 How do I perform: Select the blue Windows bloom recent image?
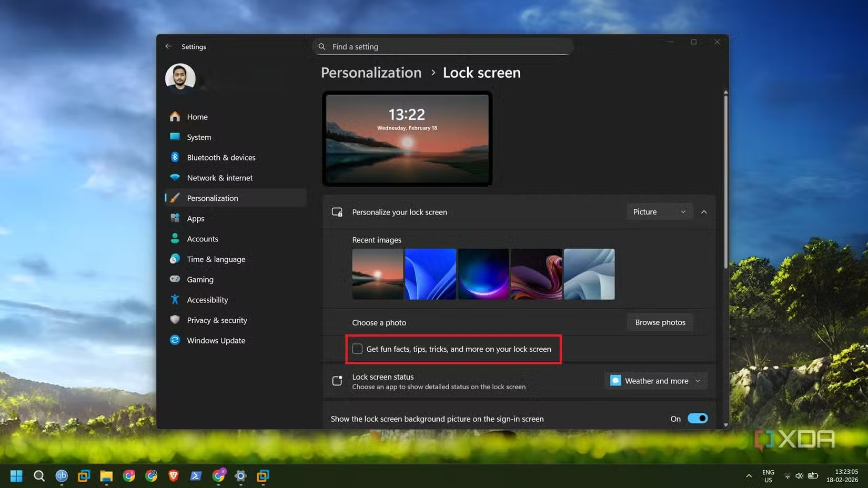430,274
